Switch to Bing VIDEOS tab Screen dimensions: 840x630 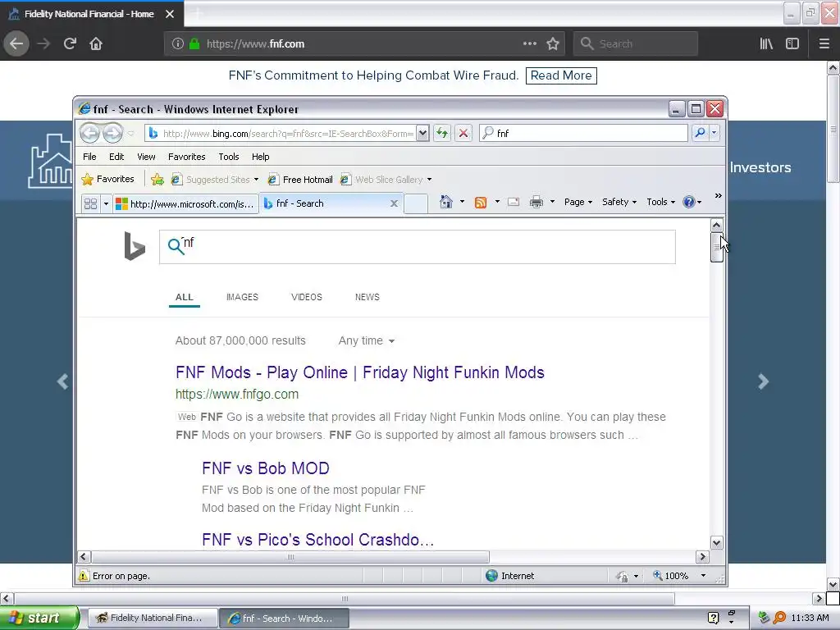[307, 297]
